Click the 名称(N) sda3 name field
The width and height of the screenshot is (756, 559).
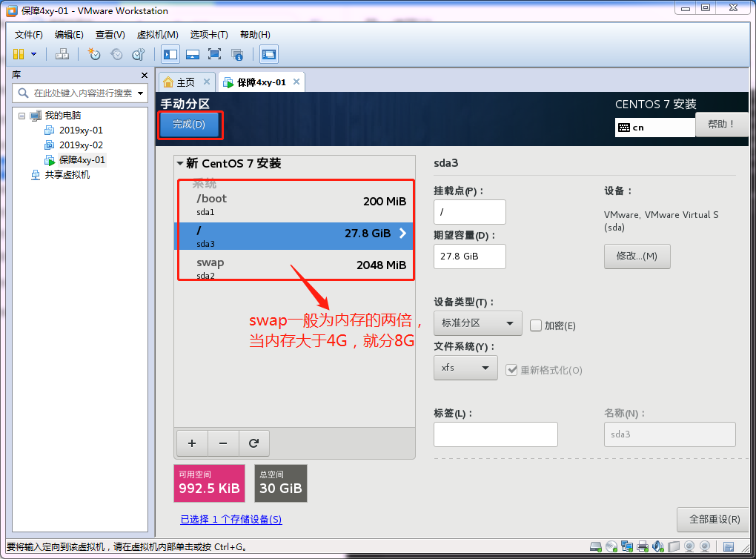tap(670, 434)
